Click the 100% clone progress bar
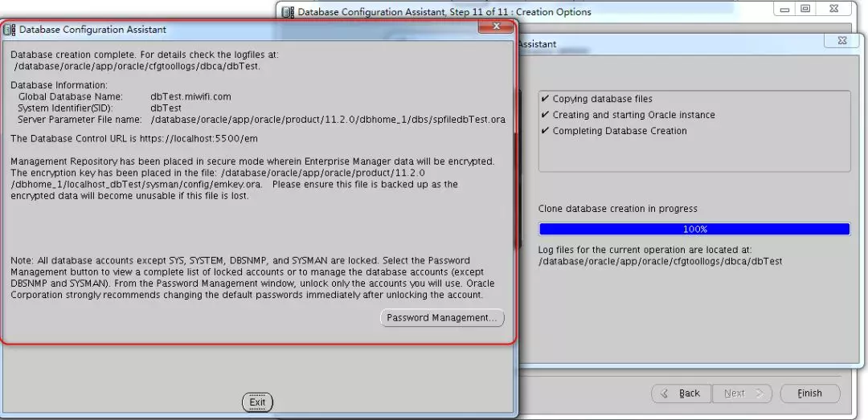Image resolution: width=868 pixels, height=420 pixels. click(x=694, y=229)
